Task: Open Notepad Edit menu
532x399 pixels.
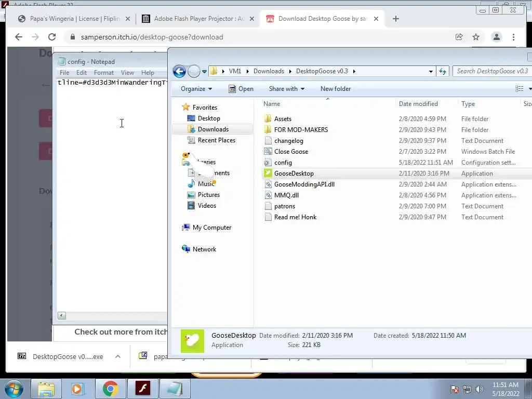Action: click(82, 73)
